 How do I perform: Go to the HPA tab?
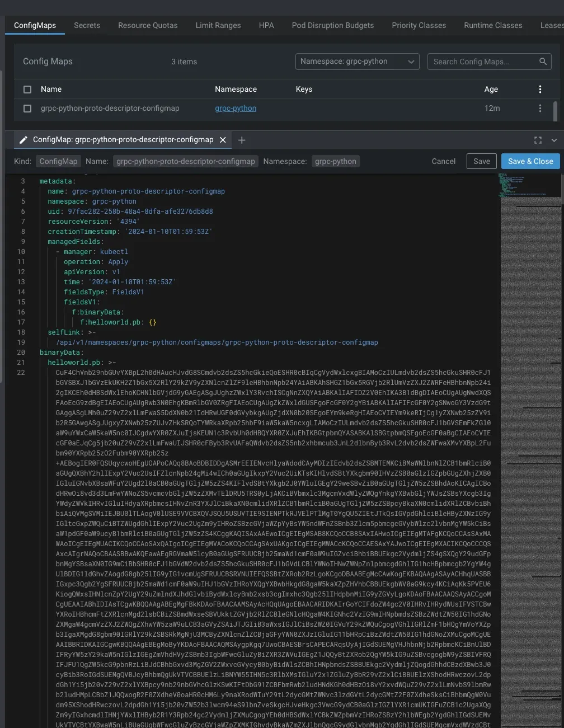266,25
